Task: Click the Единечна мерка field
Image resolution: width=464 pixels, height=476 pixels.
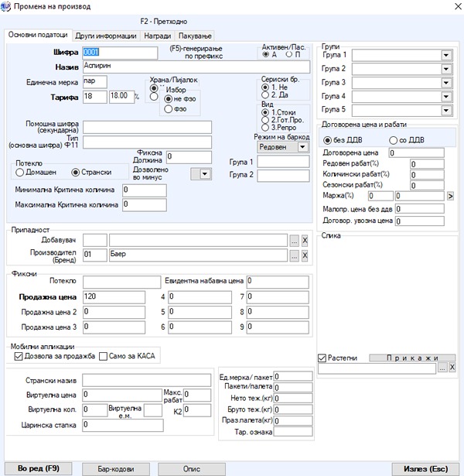Action: tap(94, 82)
